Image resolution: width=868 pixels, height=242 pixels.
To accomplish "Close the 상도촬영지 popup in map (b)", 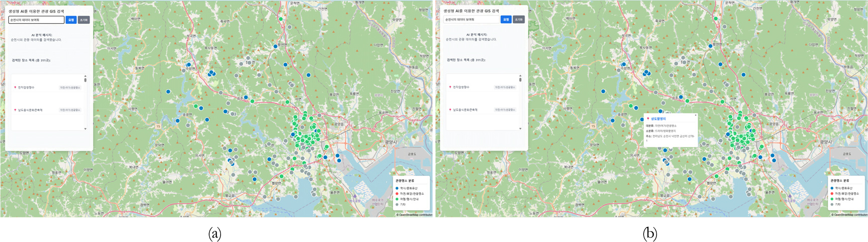I will pyautogui.click(x=695, y=115).
